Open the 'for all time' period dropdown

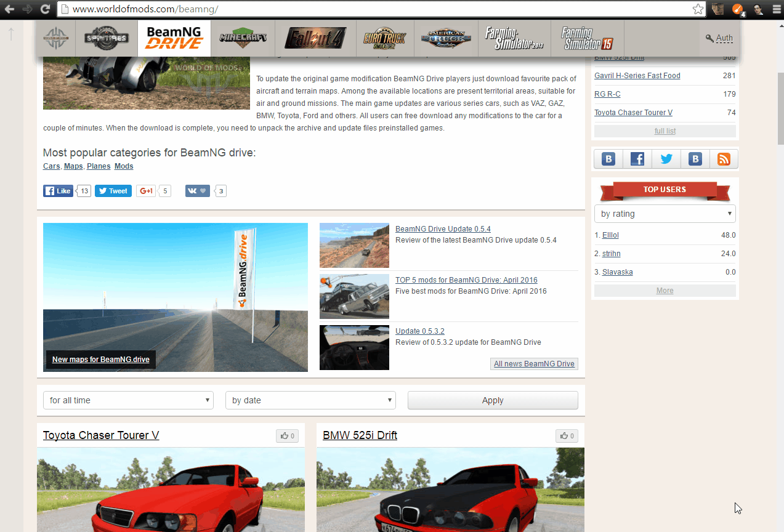point(128,400)
